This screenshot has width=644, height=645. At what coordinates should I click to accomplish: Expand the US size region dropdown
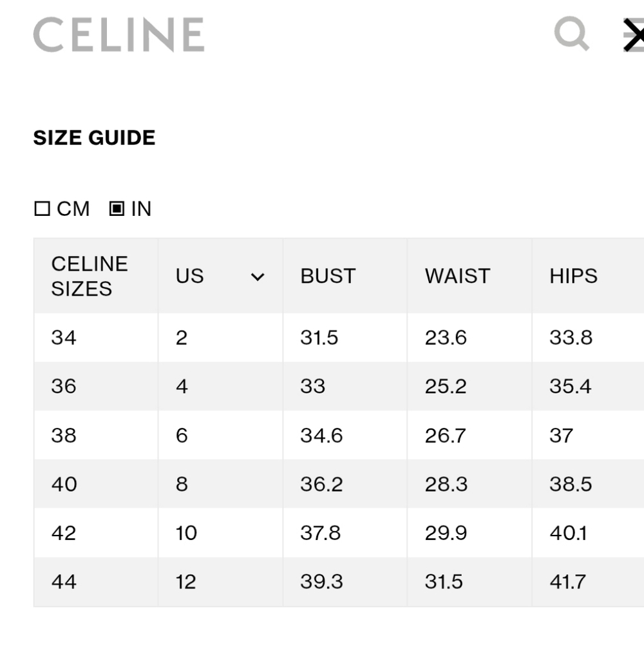258,276
